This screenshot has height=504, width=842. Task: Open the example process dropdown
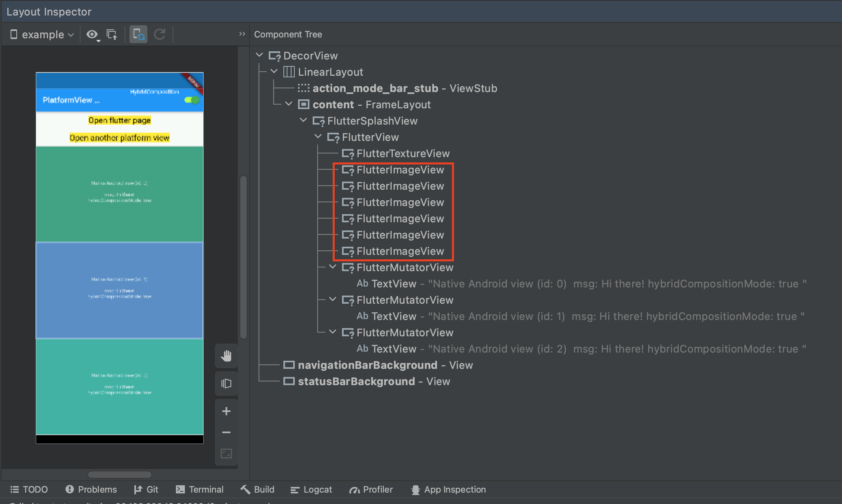[41, 34]
